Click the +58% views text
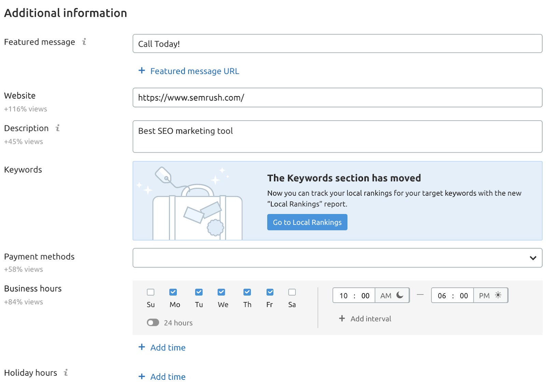The image size is (546, 392). click(24, 269)
